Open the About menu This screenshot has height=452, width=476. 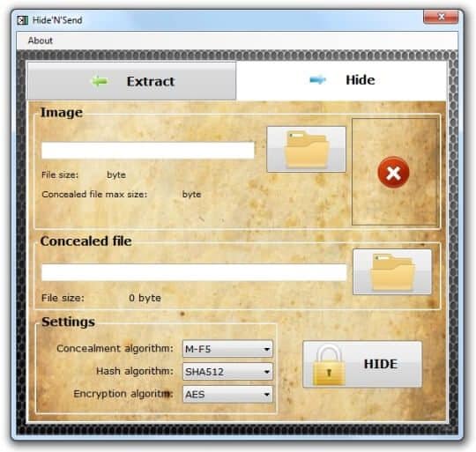click(x=40, y=41)
